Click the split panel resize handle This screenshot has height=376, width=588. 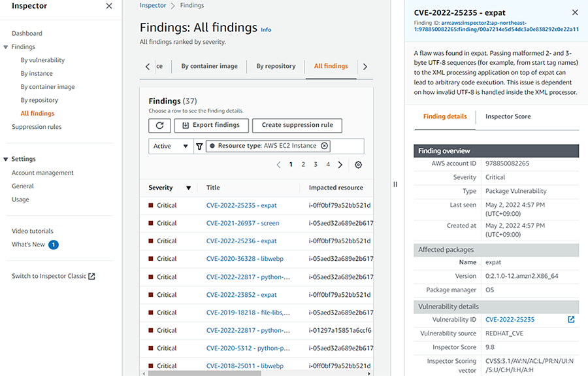[x=395, y=184]
